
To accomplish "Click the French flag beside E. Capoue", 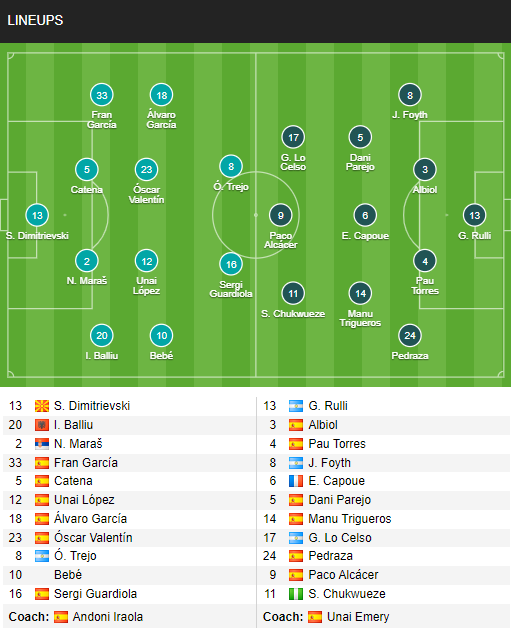I will tap(296, 481).
